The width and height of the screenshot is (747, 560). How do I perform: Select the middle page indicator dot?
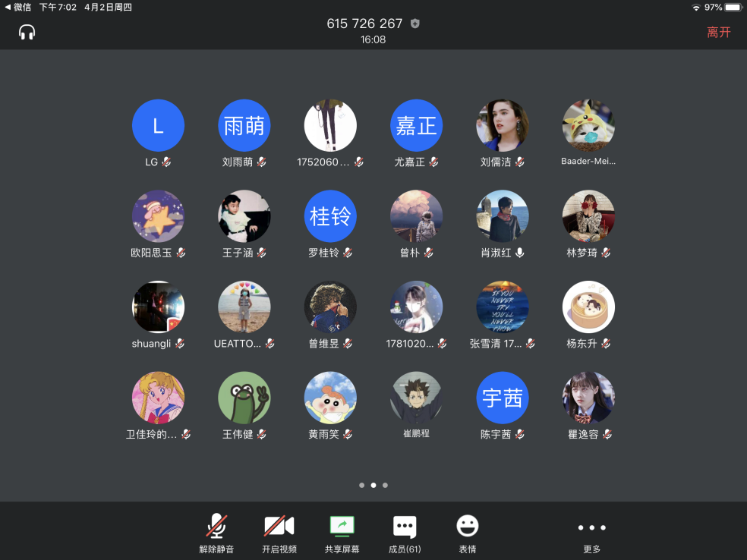(x=373, y=485)
